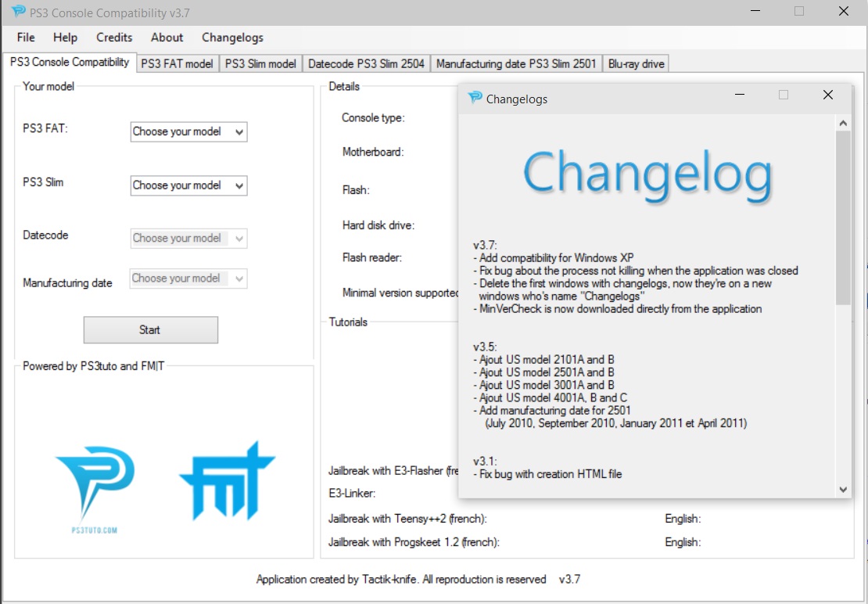This screenshot has height=604, width=868.
Task: Click the Changelogs window title icon
Action: coord(475,98)
